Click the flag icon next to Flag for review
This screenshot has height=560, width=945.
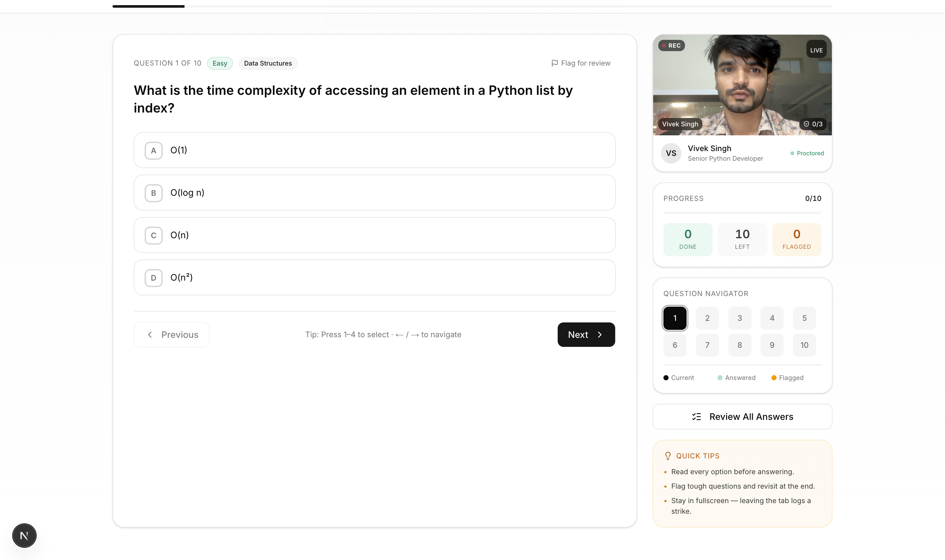click(554, 63)
